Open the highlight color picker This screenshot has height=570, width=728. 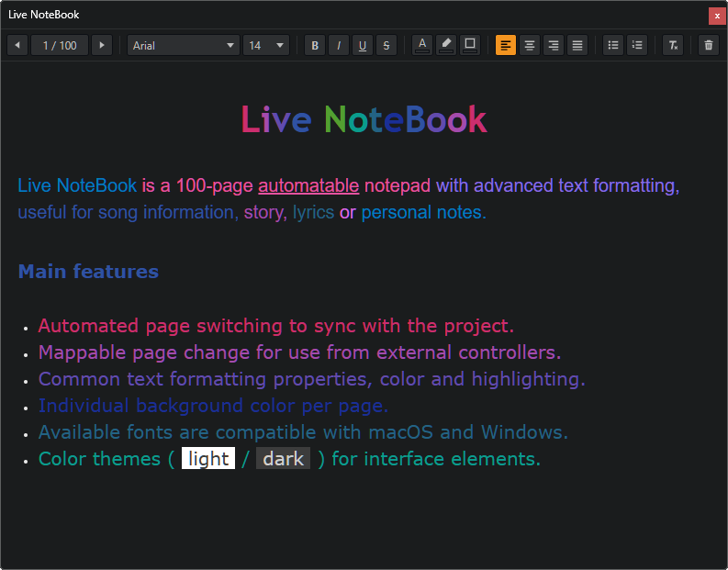446,46
